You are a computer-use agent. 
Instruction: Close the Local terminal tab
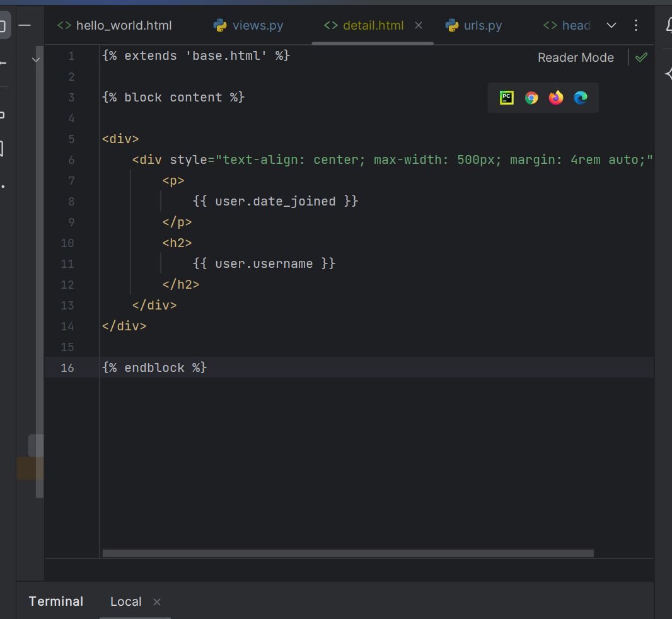(x=157, y=602)
